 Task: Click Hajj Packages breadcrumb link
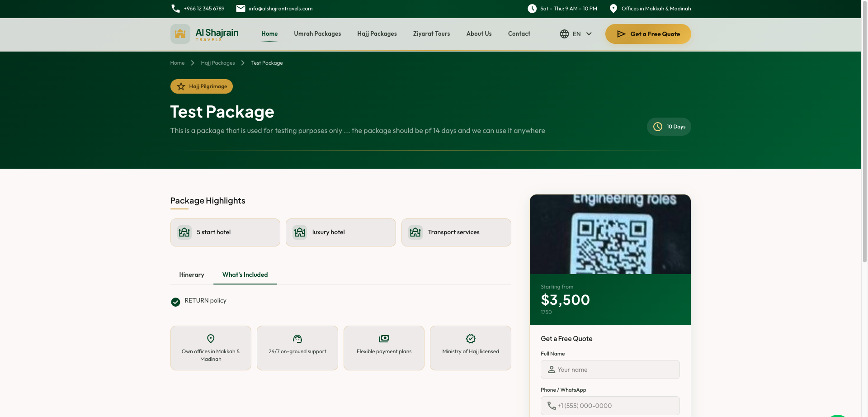[x=218, y=63]
